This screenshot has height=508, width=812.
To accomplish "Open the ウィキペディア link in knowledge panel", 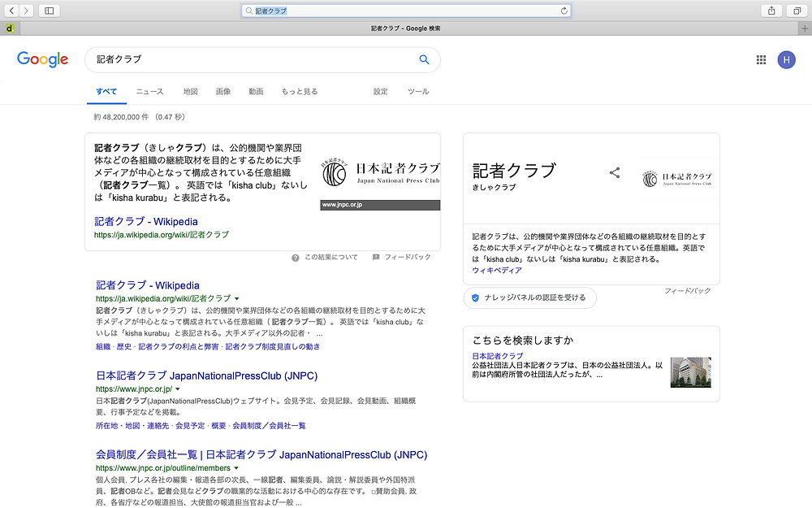I will pyautogui.click(x=497, y=271).
